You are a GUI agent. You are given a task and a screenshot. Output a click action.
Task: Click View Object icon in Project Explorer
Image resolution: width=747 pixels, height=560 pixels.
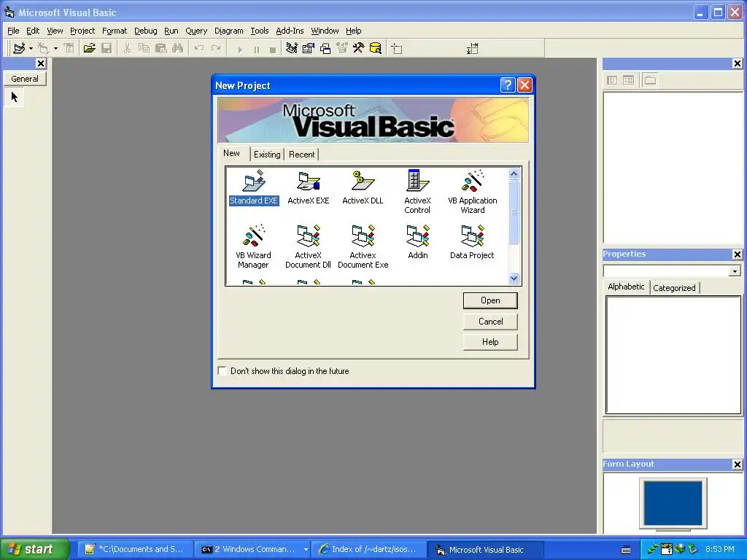[x=628, y=80]
